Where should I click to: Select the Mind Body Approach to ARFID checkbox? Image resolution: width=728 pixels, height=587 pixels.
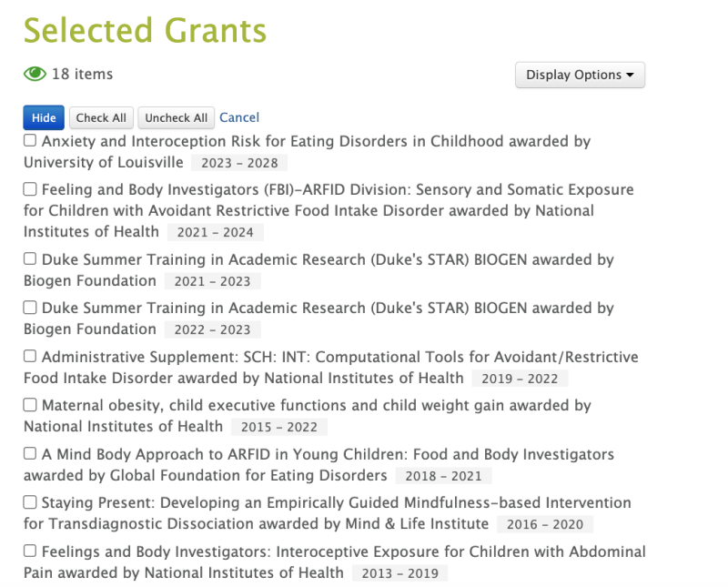[29, 454]
